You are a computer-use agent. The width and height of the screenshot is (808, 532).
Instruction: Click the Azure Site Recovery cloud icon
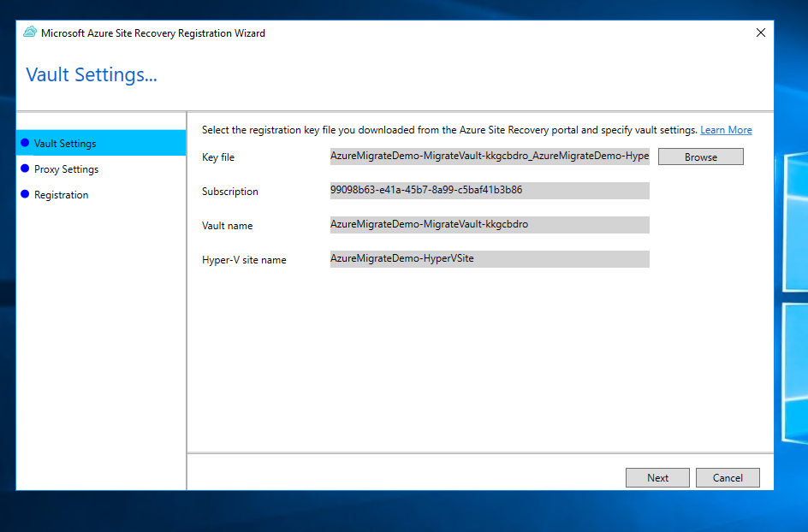(30, 32)
